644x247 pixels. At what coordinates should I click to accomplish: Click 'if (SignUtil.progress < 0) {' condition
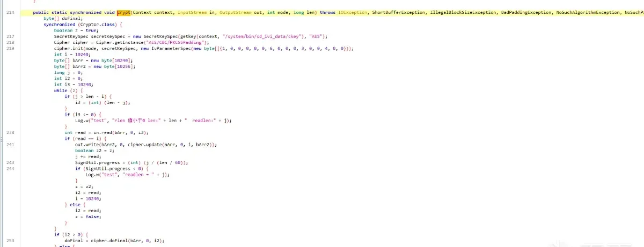[112, 169]
